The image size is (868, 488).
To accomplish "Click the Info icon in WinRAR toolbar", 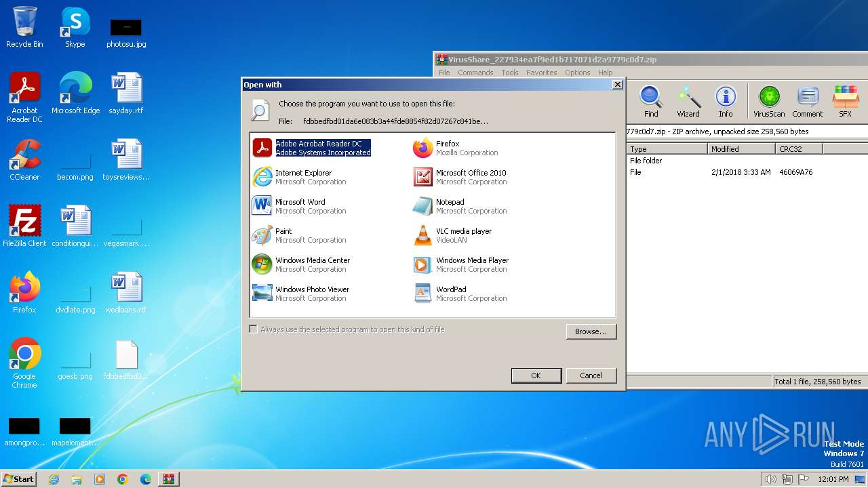I will 726,102.
